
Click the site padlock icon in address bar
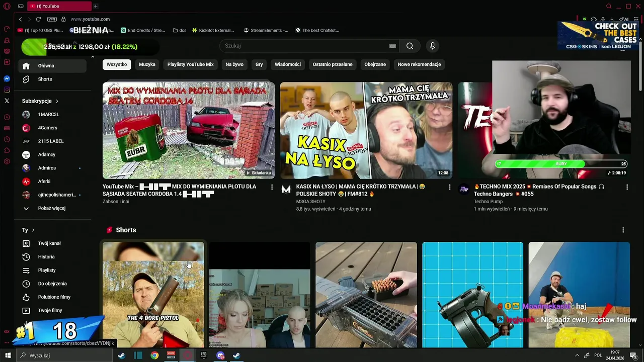63,19
